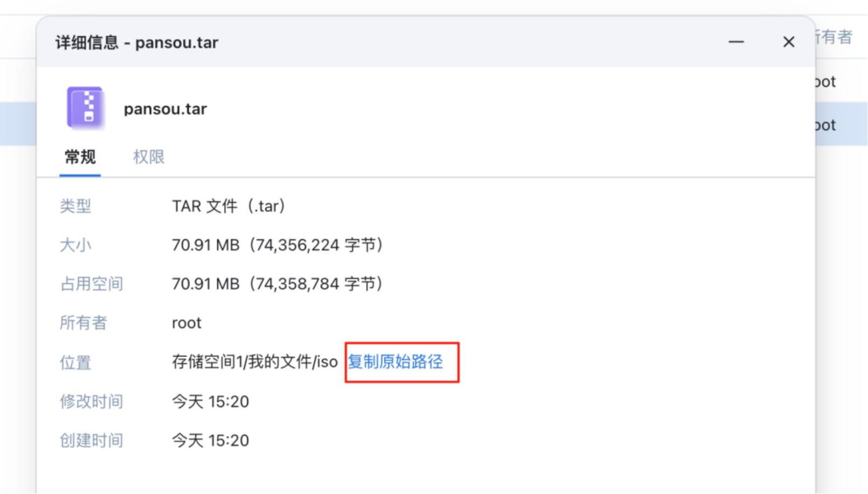Image resolution: width=868 pixels, height=494 pixels.
Task: Click the location path 存储空间1/我的文件/iso
Action: (254, 361)
